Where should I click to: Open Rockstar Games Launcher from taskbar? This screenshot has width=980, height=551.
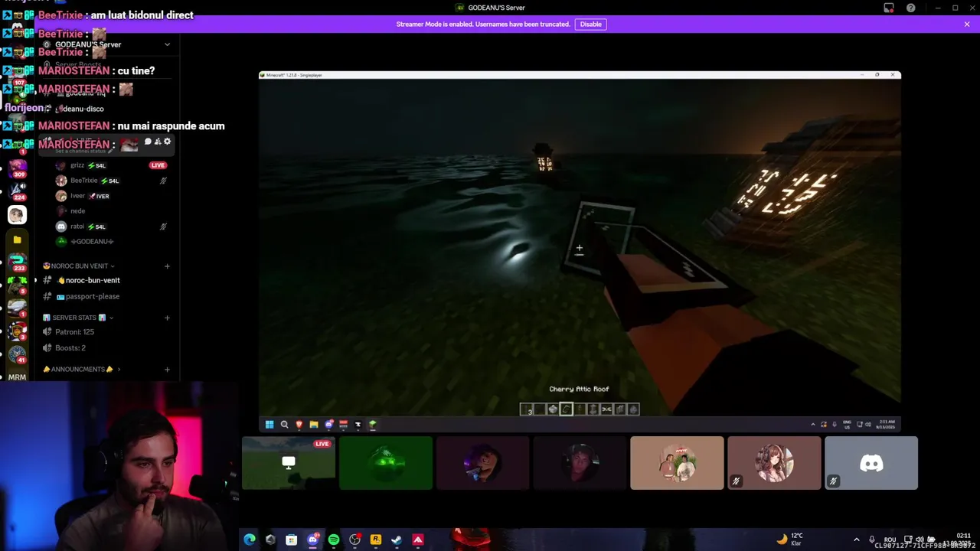pyautogui.click(x=376, y=540)
